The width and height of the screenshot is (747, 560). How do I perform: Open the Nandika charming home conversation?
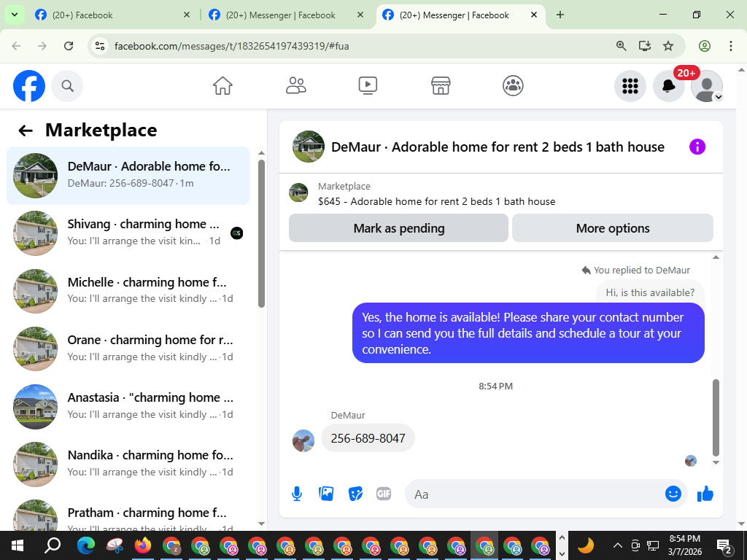(128, 463)
